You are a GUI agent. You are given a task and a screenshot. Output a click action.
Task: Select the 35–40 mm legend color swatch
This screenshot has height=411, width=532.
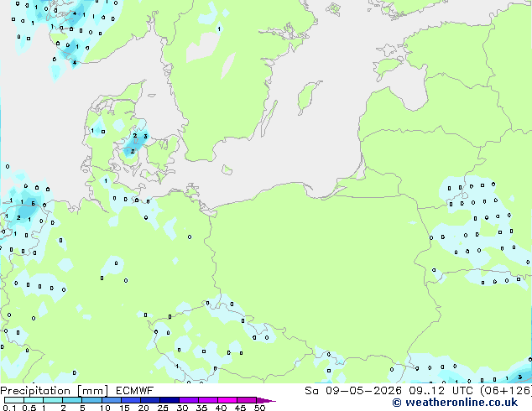point(207,400)
